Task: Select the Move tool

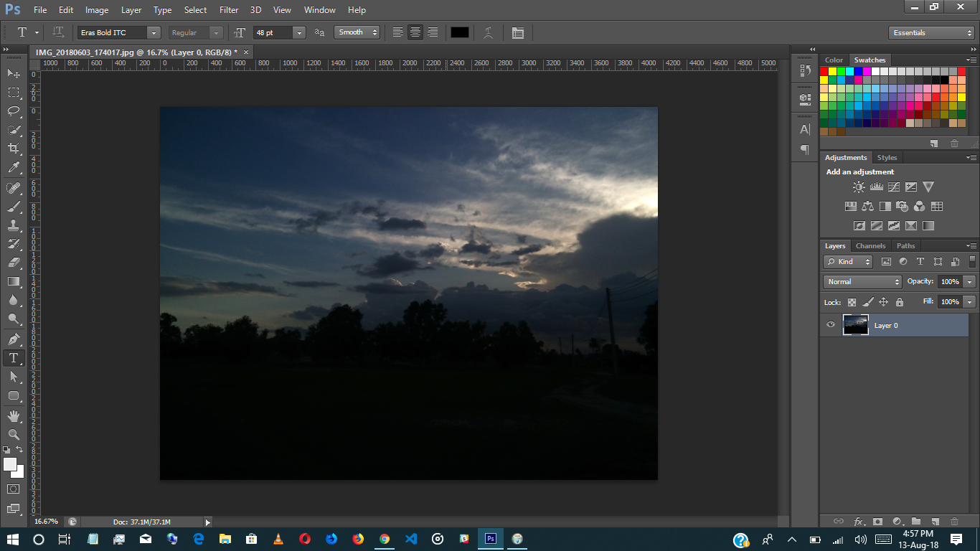Action: [x=13, y=74]
